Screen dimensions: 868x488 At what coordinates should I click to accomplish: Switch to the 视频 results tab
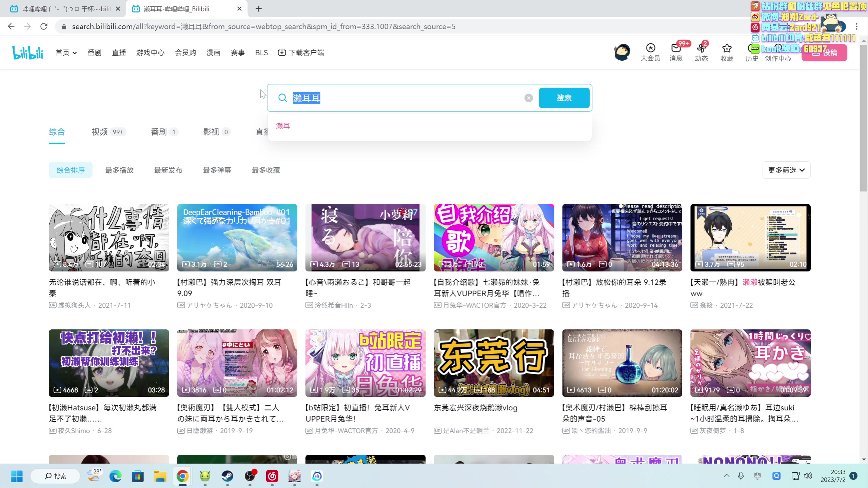pyautogui.click(x=100, y=132)
